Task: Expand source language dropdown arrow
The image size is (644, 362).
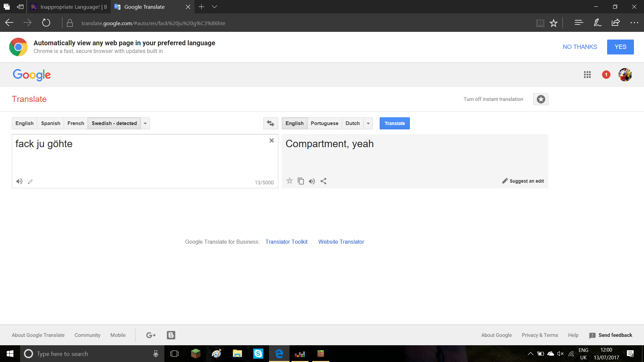Action: click(x=145, y=123)
